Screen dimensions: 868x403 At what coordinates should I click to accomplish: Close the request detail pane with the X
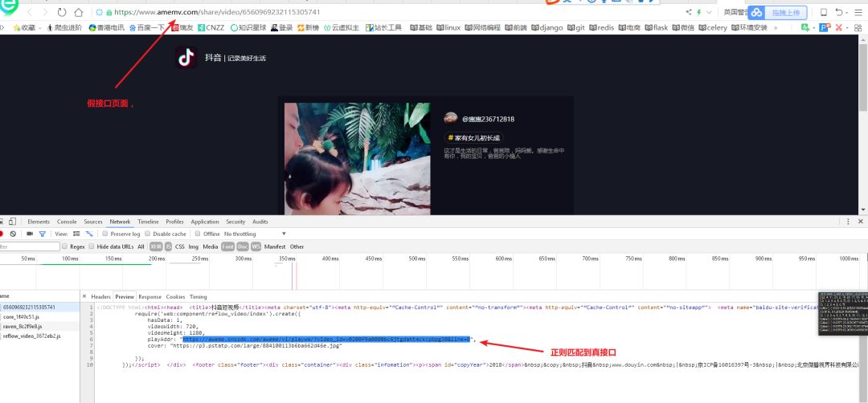tap(84, 297)
